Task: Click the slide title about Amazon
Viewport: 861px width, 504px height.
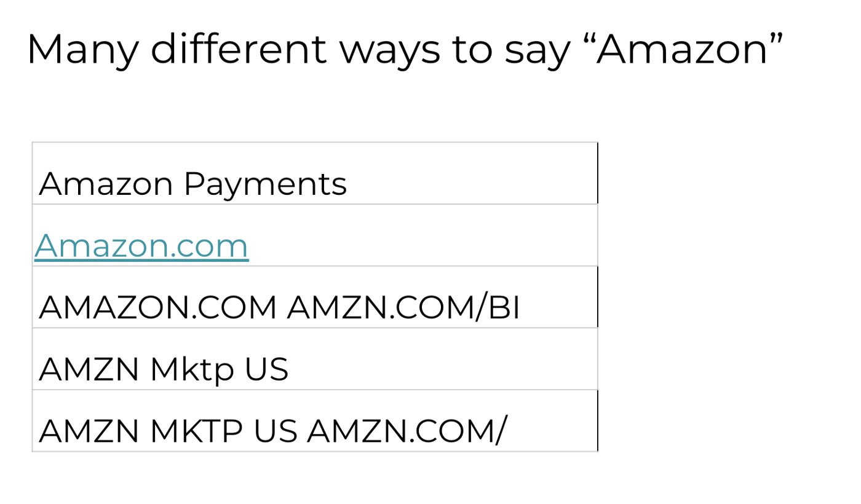Action: pyautogui.click(x=405, y=49)
